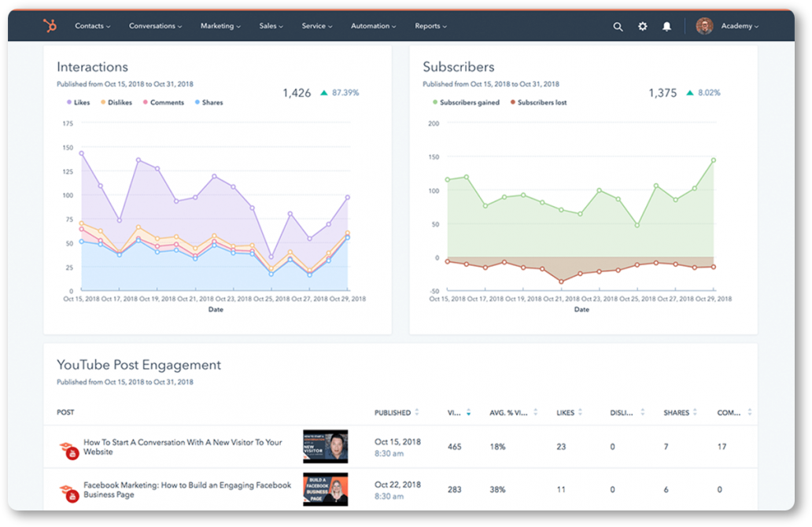Open How To Start A Conversation post link
Screen dimensions: 812x527
183,447
